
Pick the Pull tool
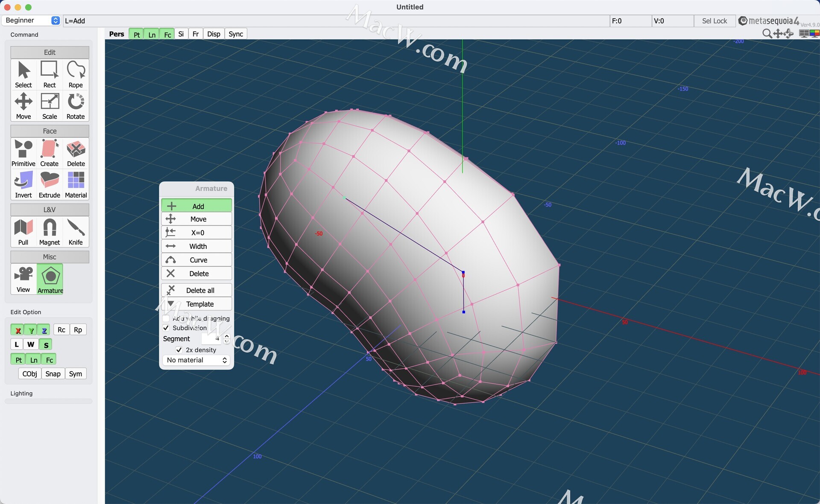23,232
